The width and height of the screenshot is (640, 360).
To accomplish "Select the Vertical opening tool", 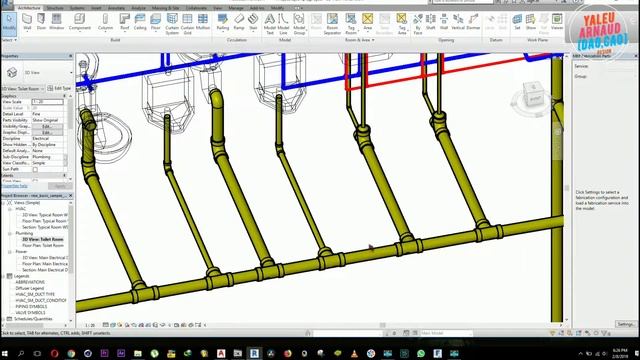I will coord(458,22).
